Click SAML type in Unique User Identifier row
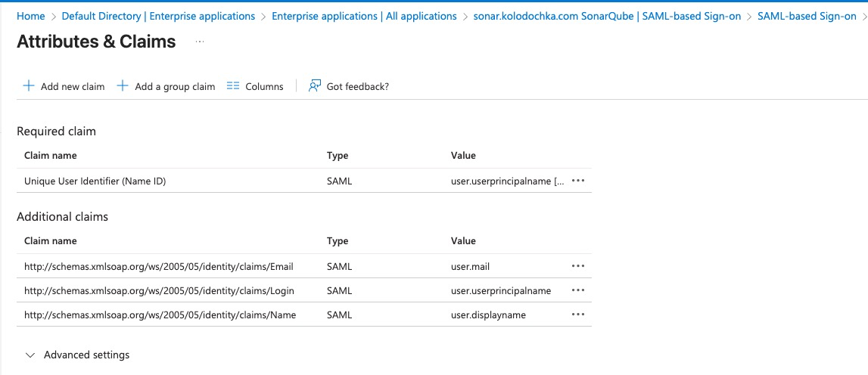The height and width of the screenshot is (375, 868). tap(339, 181)
